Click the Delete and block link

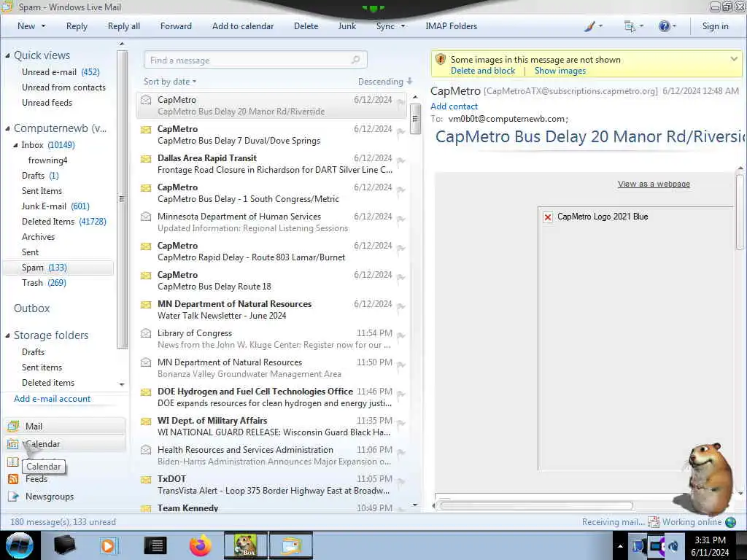pyautogui.click(x=483, y=71)
